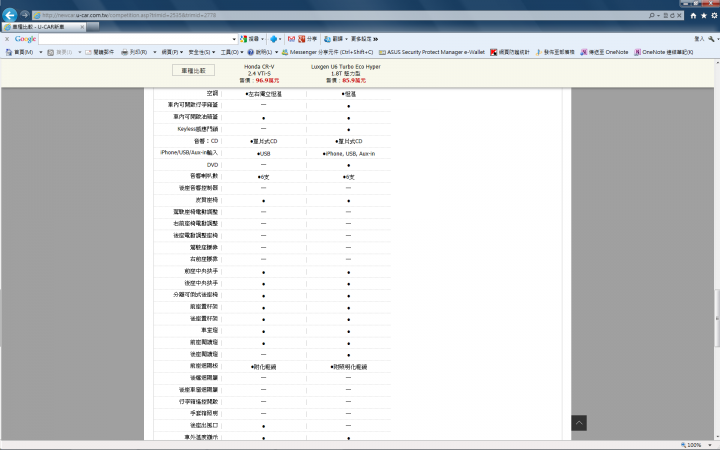Stop loading with the address bar X icon

[x=680, y=15]
